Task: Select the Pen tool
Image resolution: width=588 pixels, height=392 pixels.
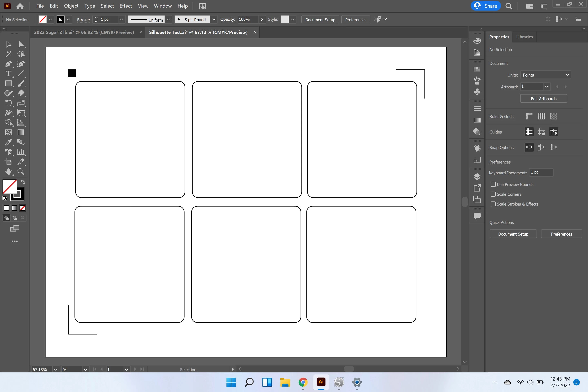Action: [x=8, y=64]
